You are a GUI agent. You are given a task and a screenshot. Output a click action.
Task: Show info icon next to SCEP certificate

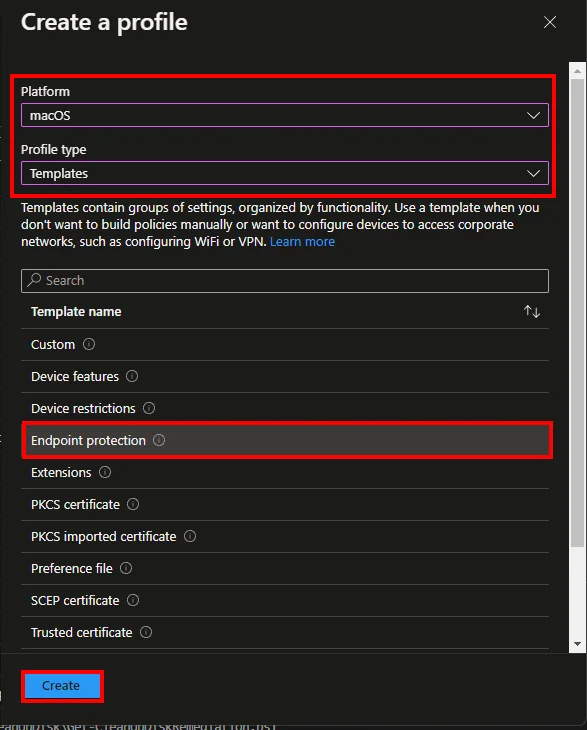133,600
